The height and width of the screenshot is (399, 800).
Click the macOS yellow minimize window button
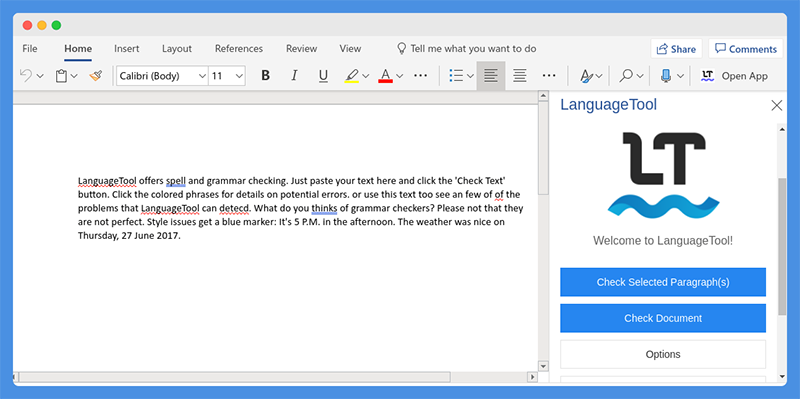[x=42, y=25]
